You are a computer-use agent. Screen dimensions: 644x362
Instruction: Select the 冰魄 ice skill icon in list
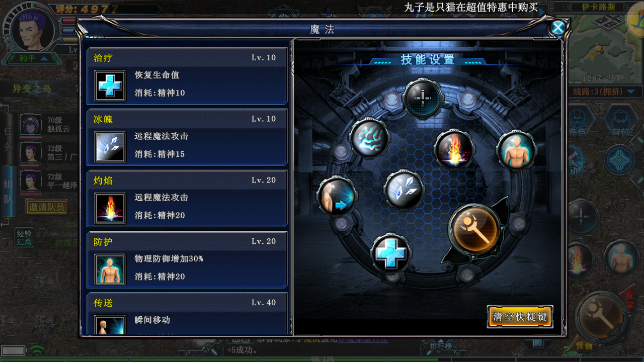(x=110, y=147)
